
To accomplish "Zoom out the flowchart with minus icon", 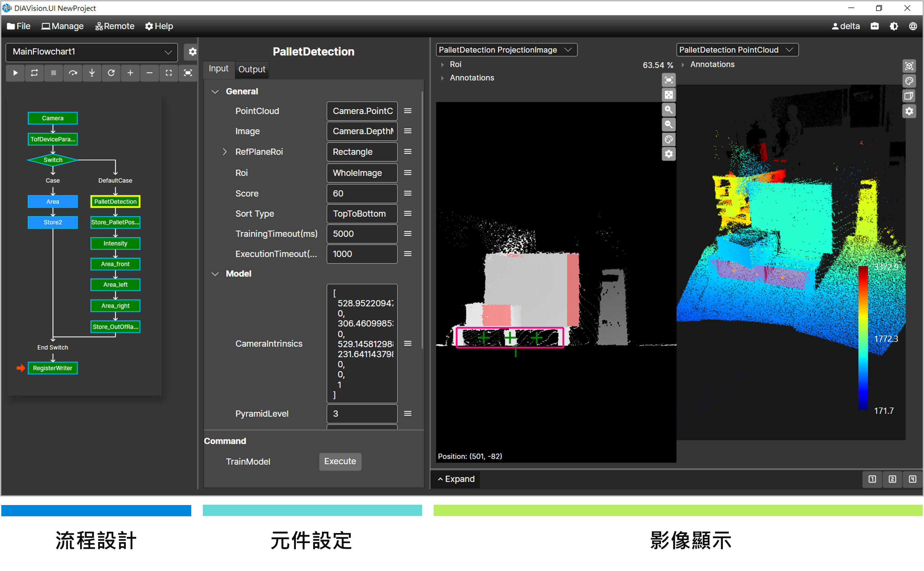I will (x=150, y=73).
